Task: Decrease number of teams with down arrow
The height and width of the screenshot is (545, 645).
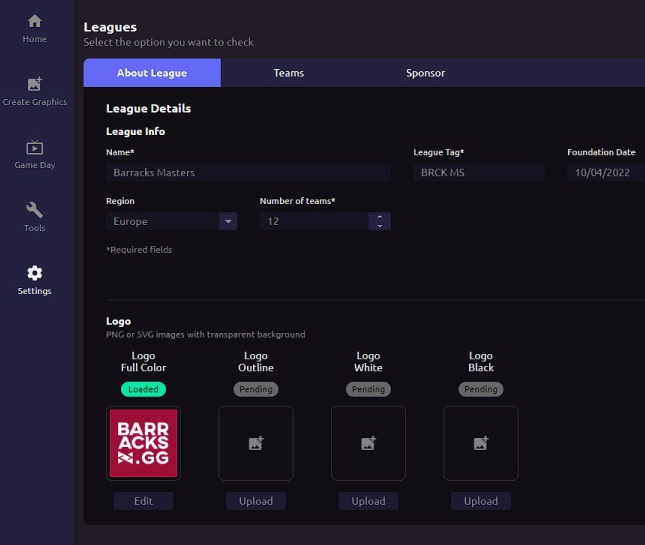Action: tap(379, 226)
